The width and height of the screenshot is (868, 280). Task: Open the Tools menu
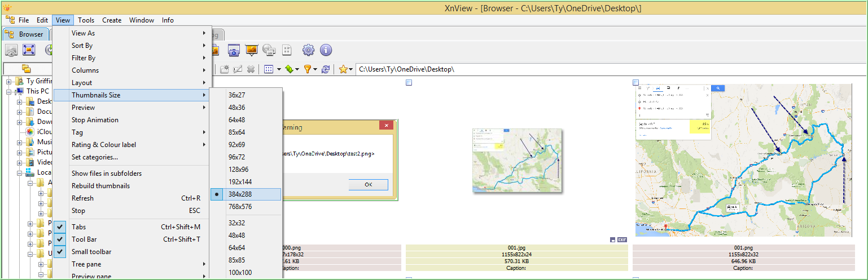coord(86,20)
